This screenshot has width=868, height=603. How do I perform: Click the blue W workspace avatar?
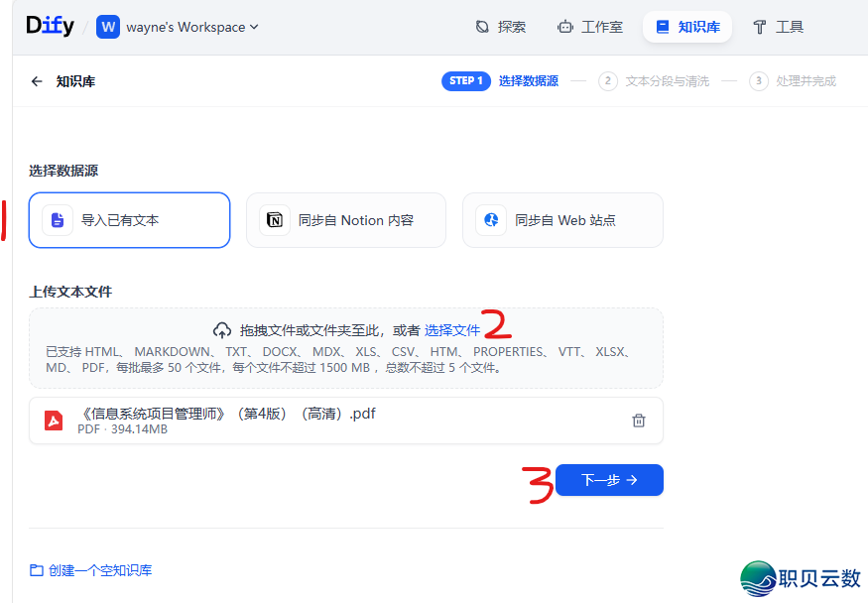coord(108,27)
